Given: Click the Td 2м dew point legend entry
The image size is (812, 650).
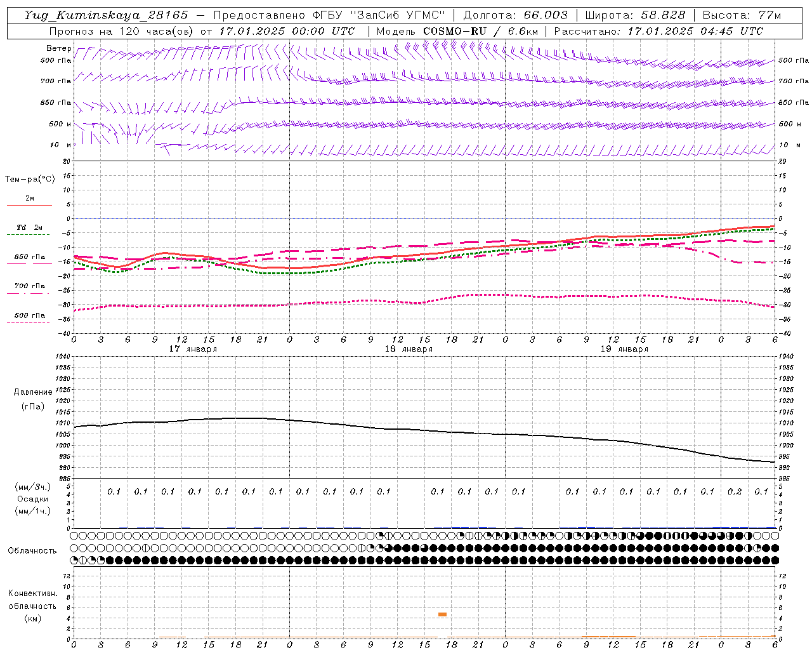Looking at the screenshot, I should [x=30, y=227].
